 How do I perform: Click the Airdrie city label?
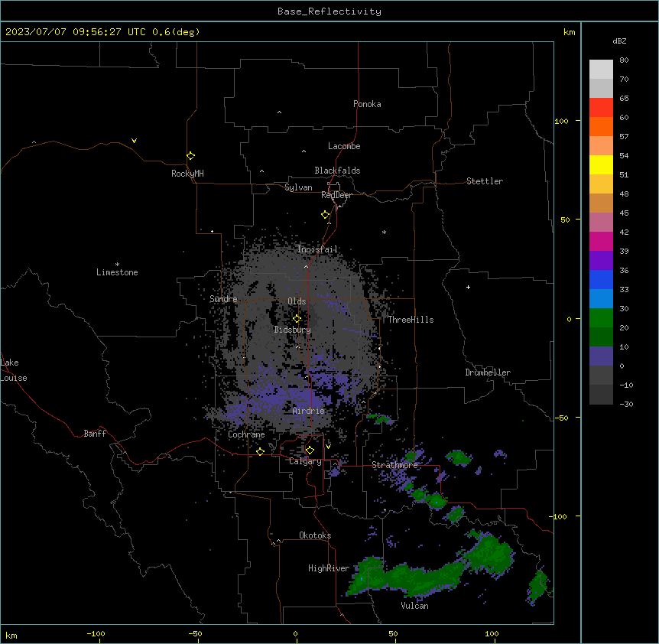(309, 411)
